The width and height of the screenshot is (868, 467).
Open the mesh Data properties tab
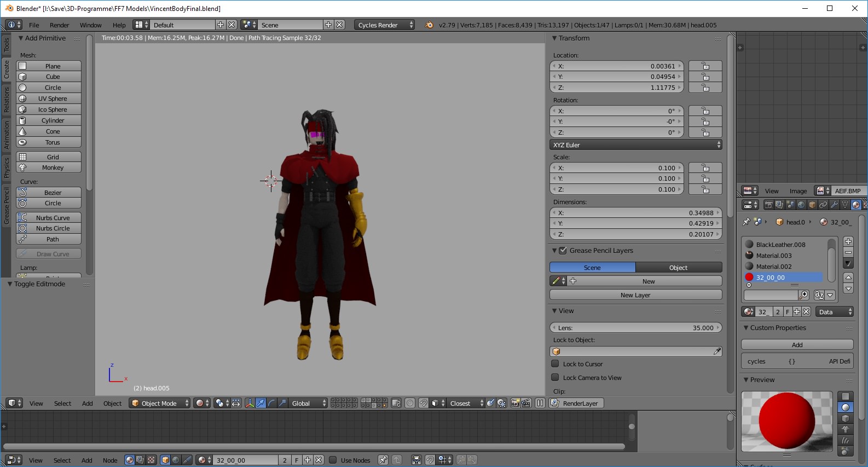(845, 205)
